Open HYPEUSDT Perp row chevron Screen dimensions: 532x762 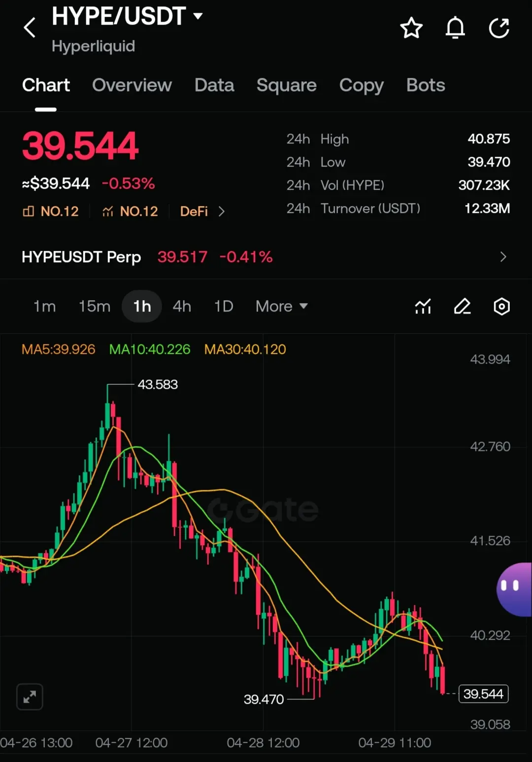click(x=503, y=257)
